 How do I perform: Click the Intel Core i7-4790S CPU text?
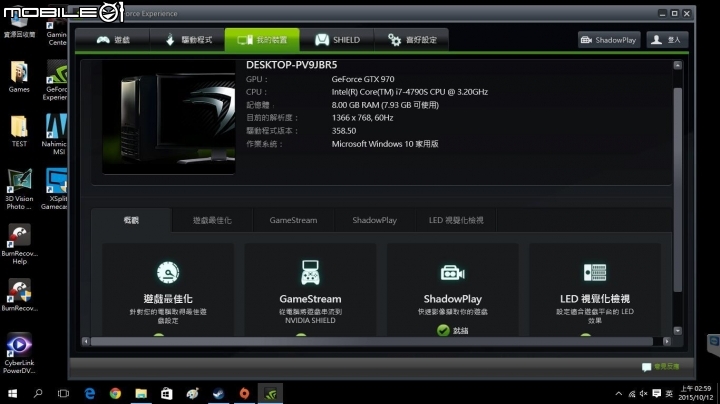[410, 92]
